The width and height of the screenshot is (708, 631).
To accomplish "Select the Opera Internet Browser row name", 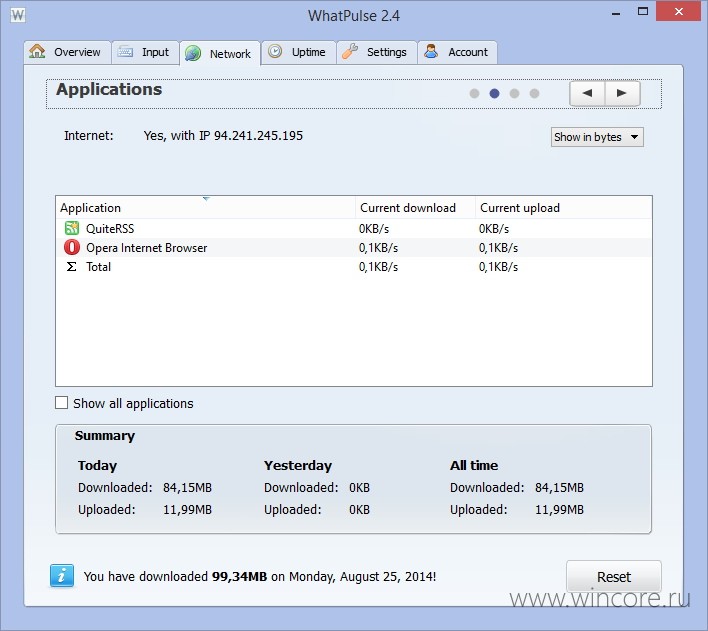I will click(147, 248).
